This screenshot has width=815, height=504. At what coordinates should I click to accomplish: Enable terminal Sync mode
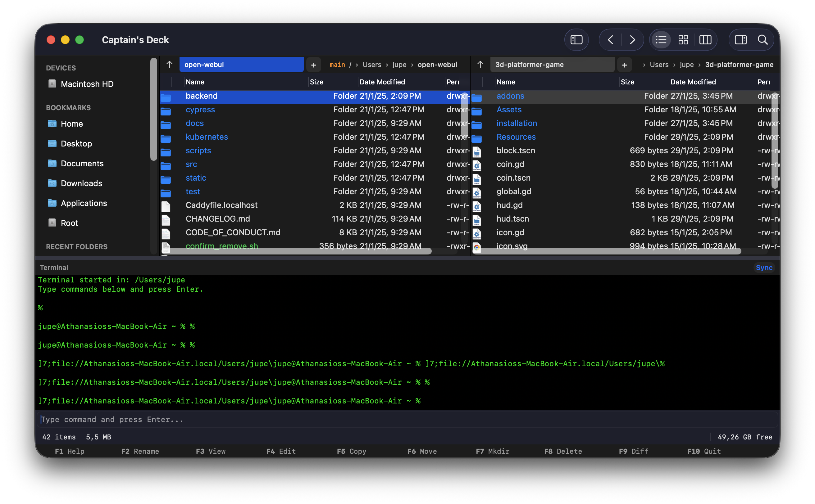[764, 267]
